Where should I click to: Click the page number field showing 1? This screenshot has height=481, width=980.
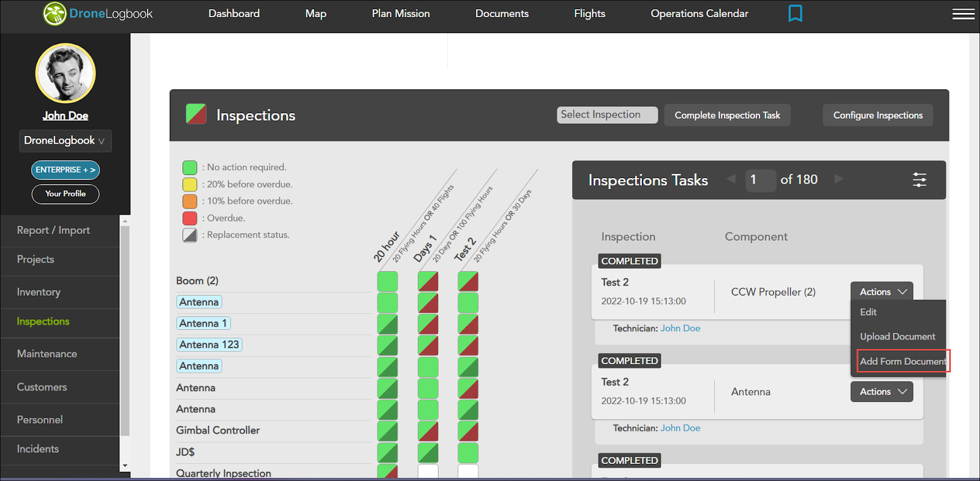pyautogui.click(x=760, y=180)
